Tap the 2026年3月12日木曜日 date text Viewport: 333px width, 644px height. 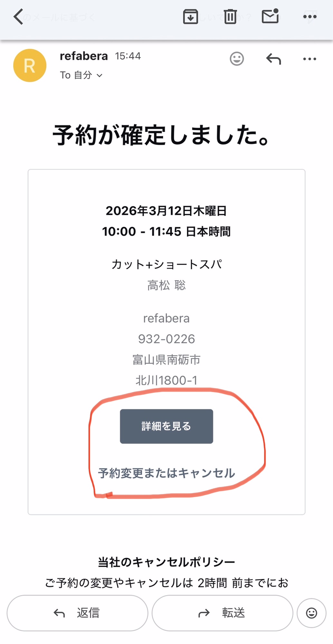tap(166, 211)
